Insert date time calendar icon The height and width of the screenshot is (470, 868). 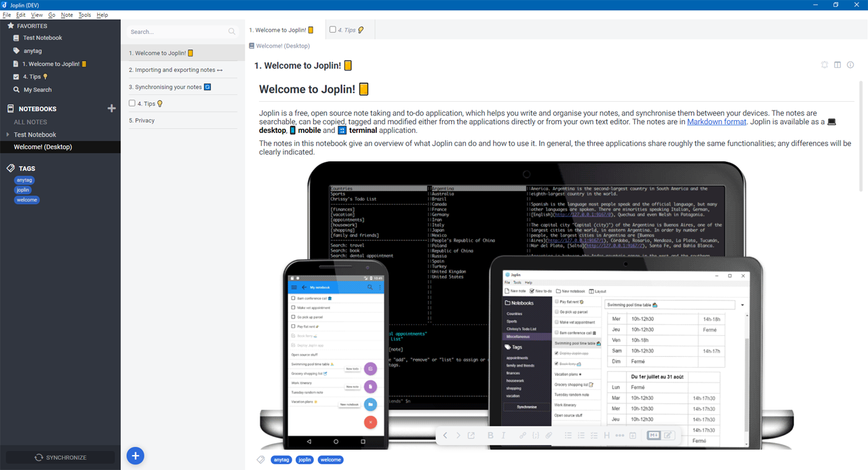tap(633, 435)
